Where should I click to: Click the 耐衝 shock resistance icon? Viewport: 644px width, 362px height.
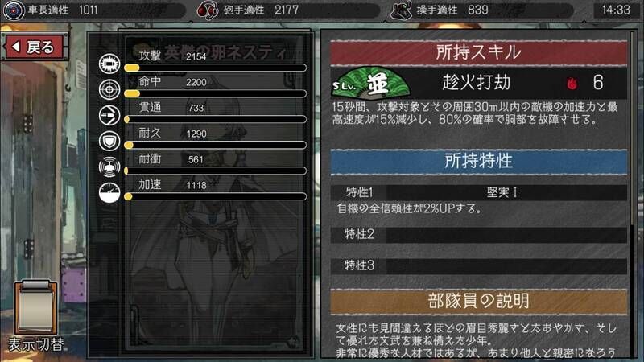coord(109,167)
